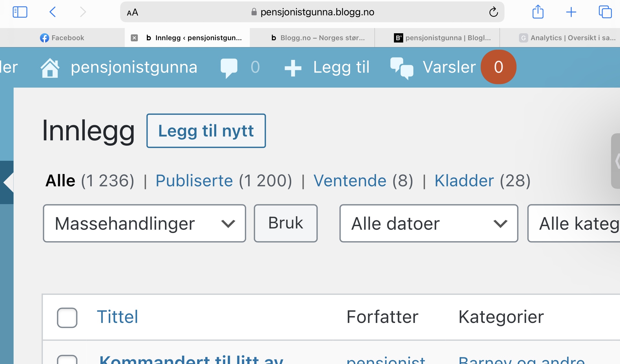This screenshot has height=364, width=620.
Task: Click the author pensjonist link
Action: (x=386, y=361)
